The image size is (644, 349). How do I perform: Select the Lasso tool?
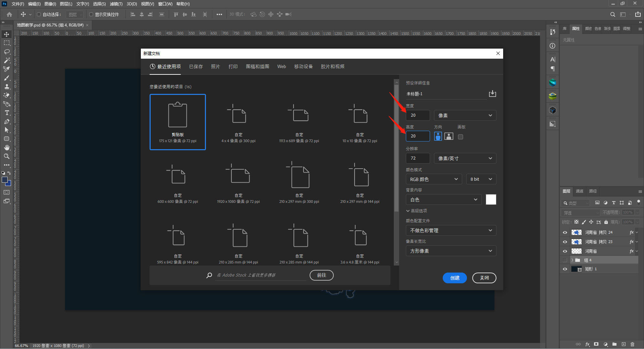[7, 52]
